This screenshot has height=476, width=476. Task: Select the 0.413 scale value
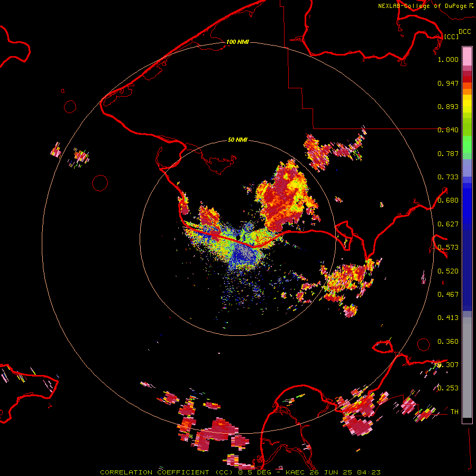click(x=448, y=318)
